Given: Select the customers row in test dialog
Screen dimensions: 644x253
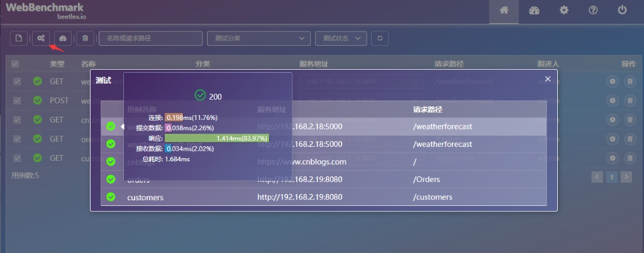Looking at the screenshot, I should coord(324,197).
